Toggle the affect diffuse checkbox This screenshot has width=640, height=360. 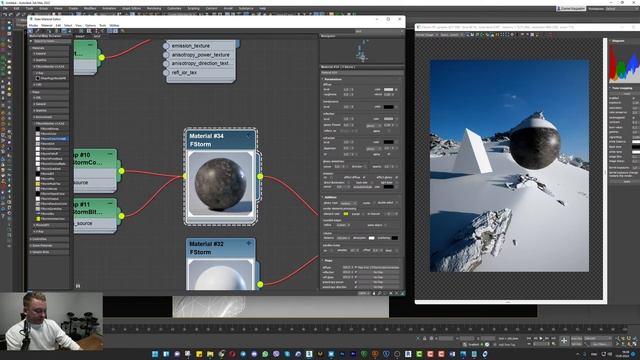[364, 178]
